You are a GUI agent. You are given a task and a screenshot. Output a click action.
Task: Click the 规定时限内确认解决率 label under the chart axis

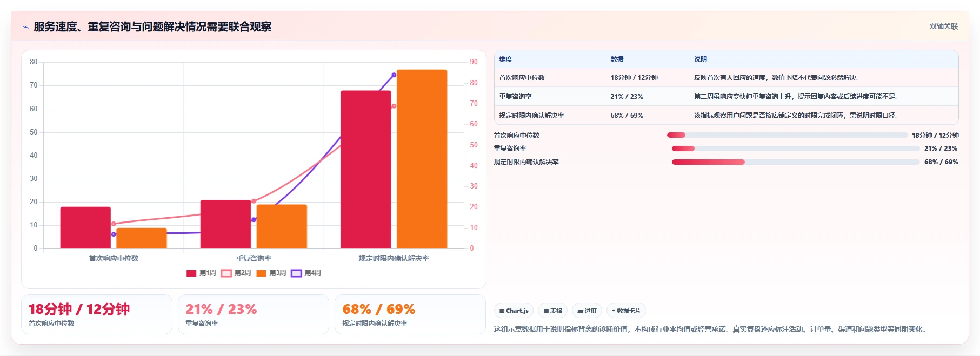pyautogui.click(x=394, y=259)
